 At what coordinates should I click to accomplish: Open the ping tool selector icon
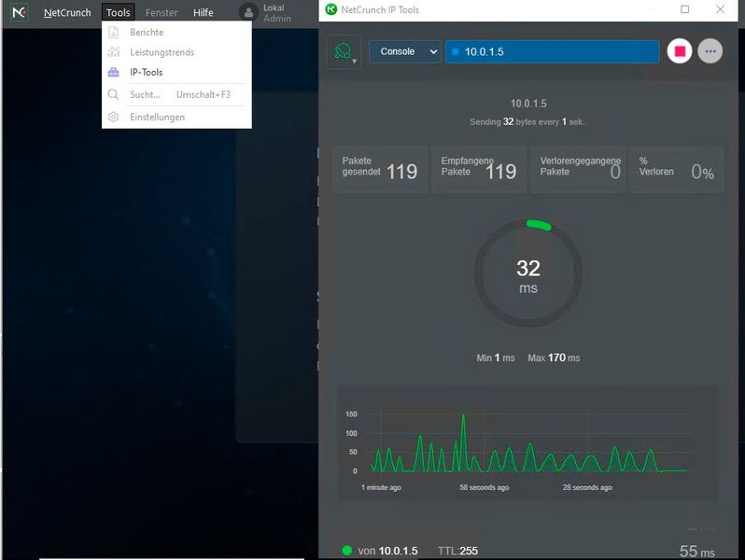click(x=344, y=51)
